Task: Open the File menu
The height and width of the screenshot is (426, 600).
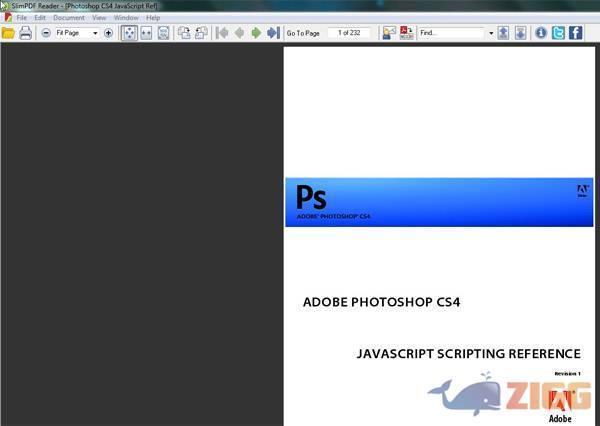Action: click(x=21, y=18)
